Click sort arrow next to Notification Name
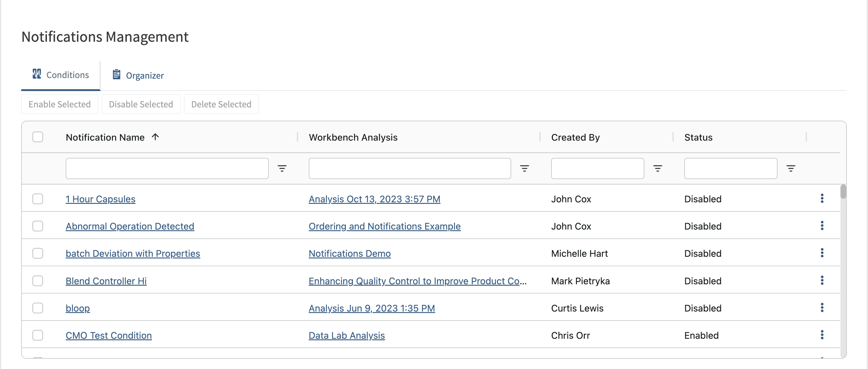The height and width of the screenshot is (369, 868). point(155,137)
